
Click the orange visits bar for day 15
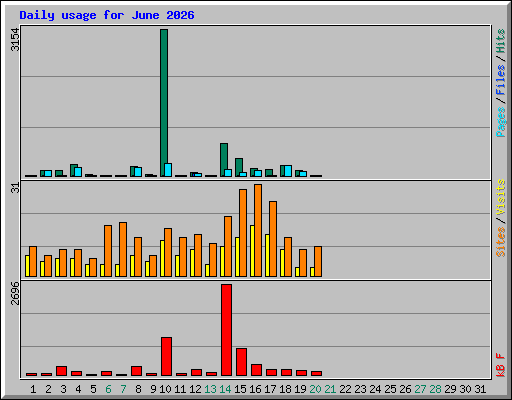coord(243,233)
